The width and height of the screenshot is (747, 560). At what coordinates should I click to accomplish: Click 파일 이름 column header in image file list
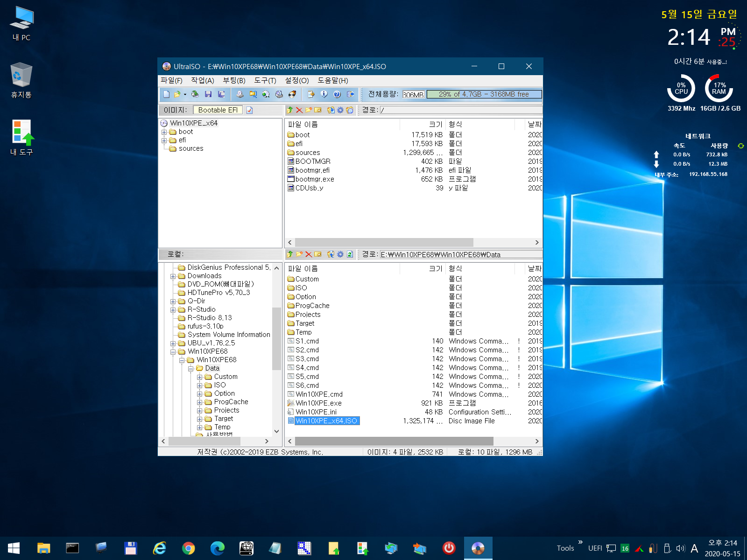342,124
